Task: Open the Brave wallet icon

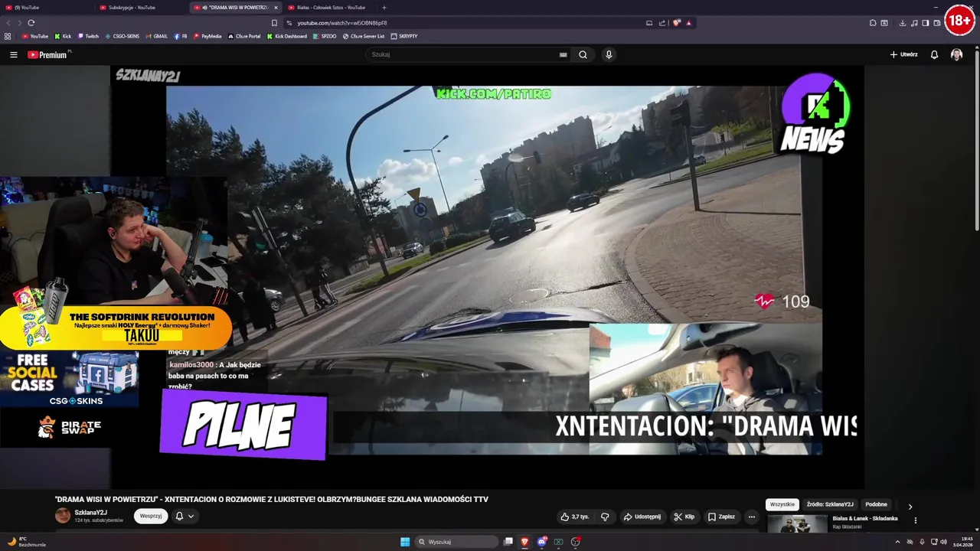Action: coord(936,23)
